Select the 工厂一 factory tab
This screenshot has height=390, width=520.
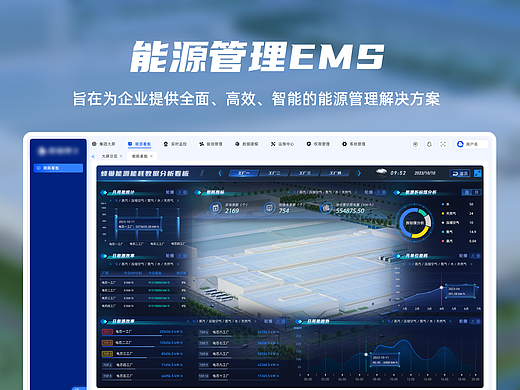(243, 173)
